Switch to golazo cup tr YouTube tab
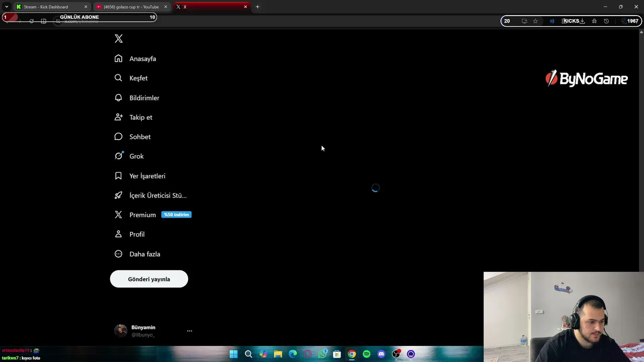This screenshot has height=362, width=644. click(x=131, y=7)
